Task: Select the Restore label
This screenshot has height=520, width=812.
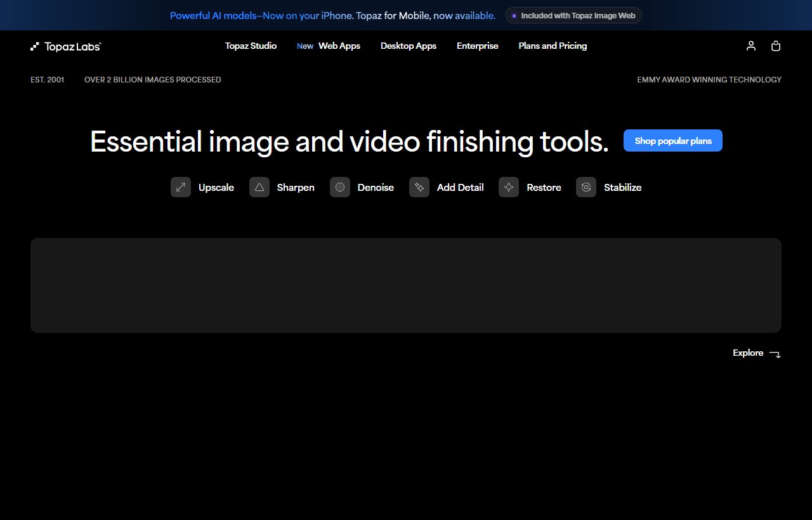Action: (544, 187)
